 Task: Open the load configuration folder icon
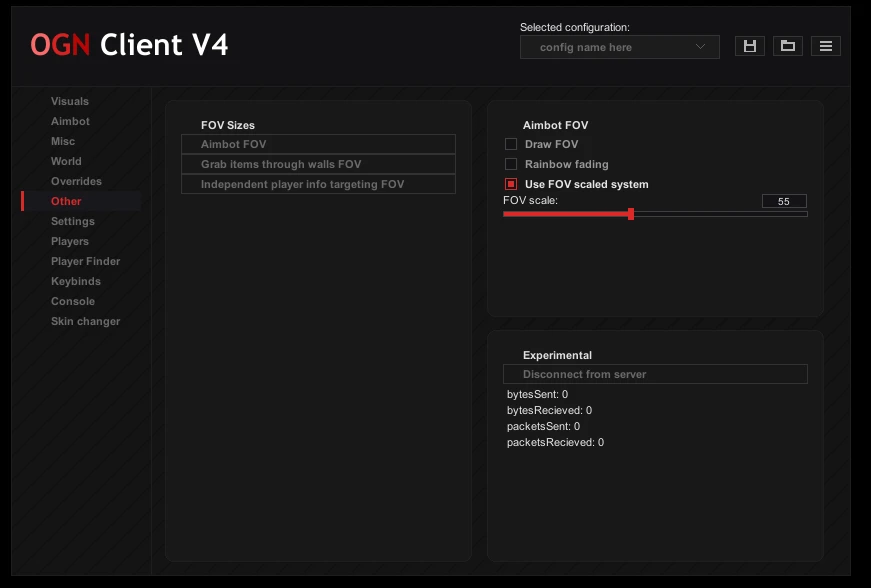point(788,46)
